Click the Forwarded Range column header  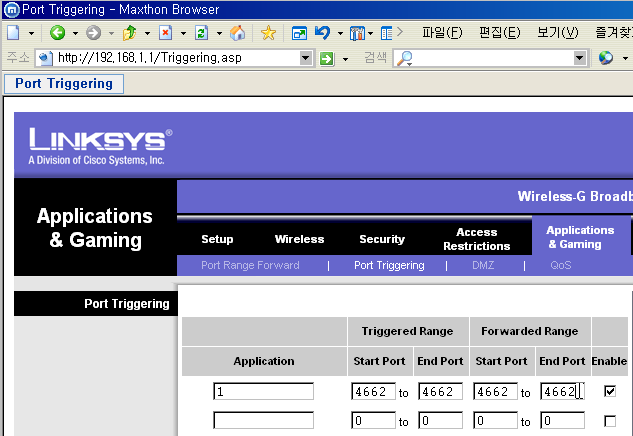(x=530, y=331)
